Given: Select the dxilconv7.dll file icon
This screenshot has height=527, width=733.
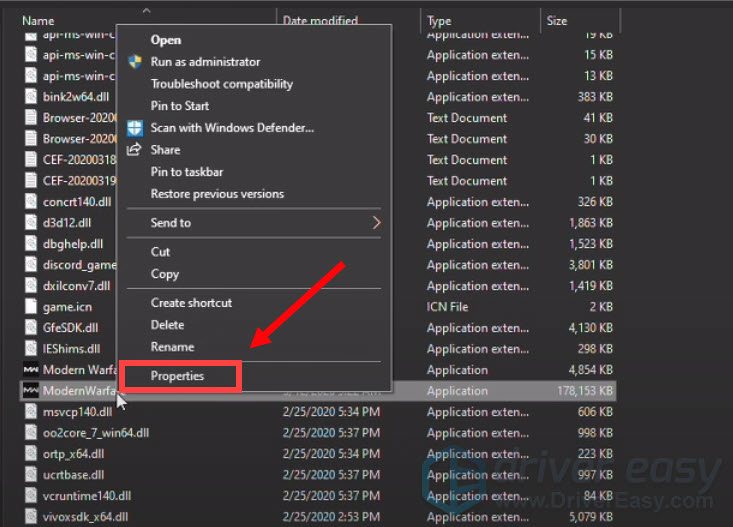Looking at the screenshot, I should point(31,286).
